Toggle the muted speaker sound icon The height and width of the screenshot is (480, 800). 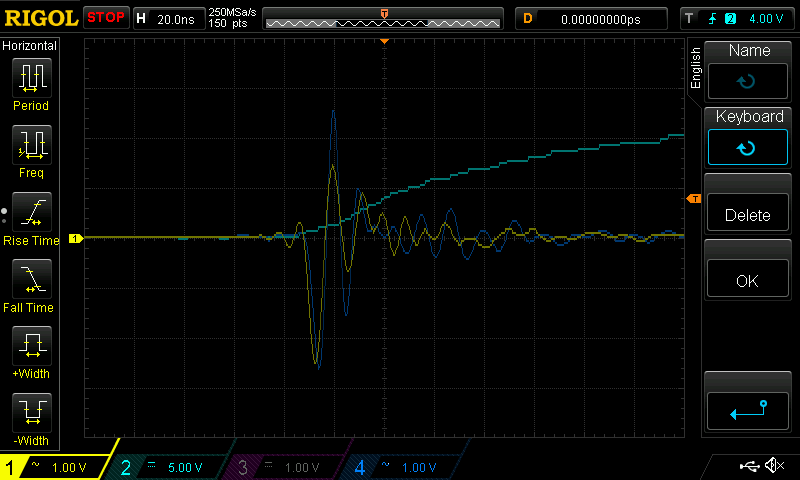774,465
